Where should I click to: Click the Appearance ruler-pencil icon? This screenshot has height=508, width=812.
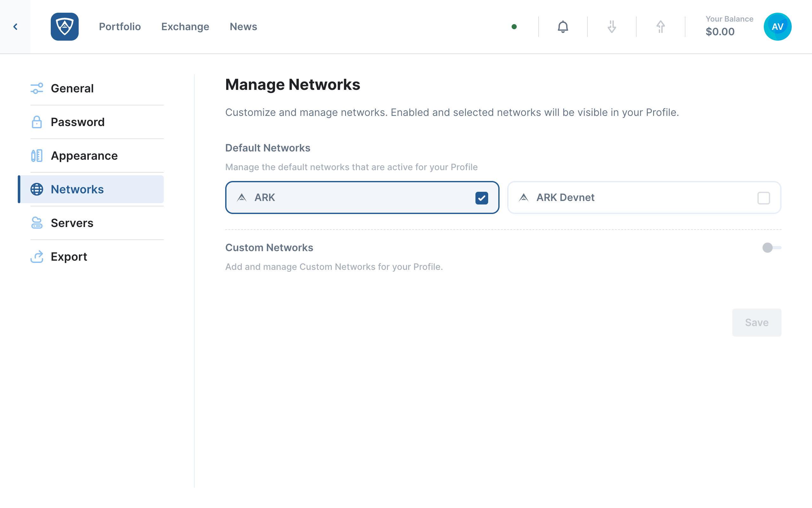[x=36, y=156]
